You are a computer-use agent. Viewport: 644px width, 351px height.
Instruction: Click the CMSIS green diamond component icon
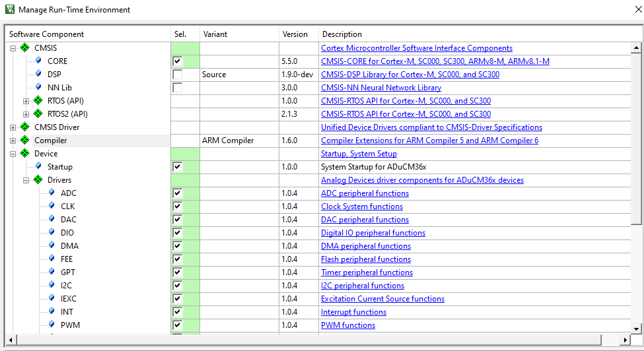[25, 48]
